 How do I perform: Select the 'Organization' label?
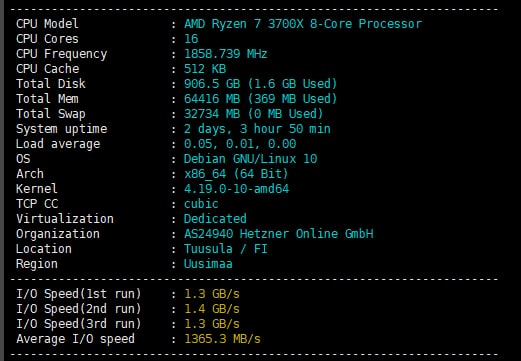pyautogui.click(x=58, y=234)
